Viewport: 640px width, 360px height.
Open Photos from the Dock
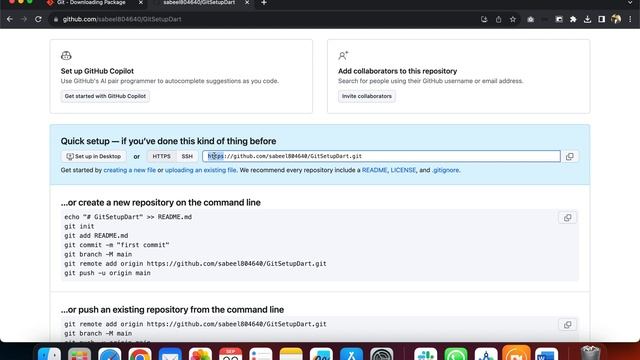pyautogui.click(x=200, y=354)
